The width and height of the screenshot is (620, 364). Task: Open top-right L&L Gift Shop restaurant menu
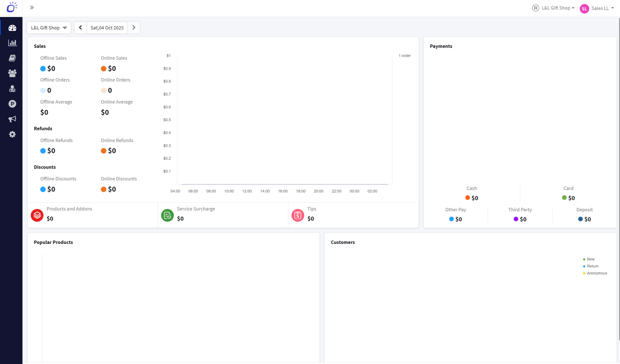click(554, 8)
